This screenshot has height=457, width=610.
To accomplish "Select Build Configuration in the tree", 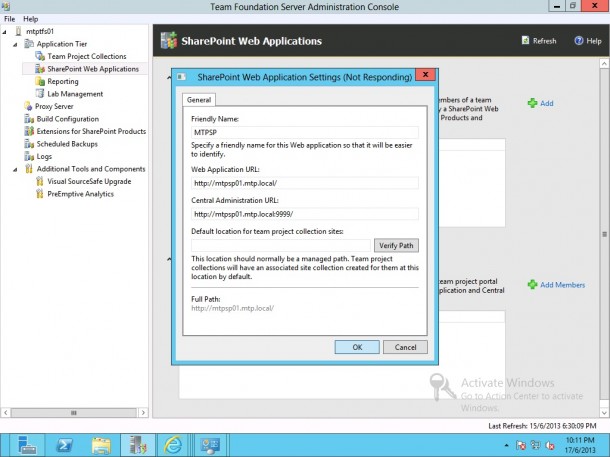I will point(68,119).
